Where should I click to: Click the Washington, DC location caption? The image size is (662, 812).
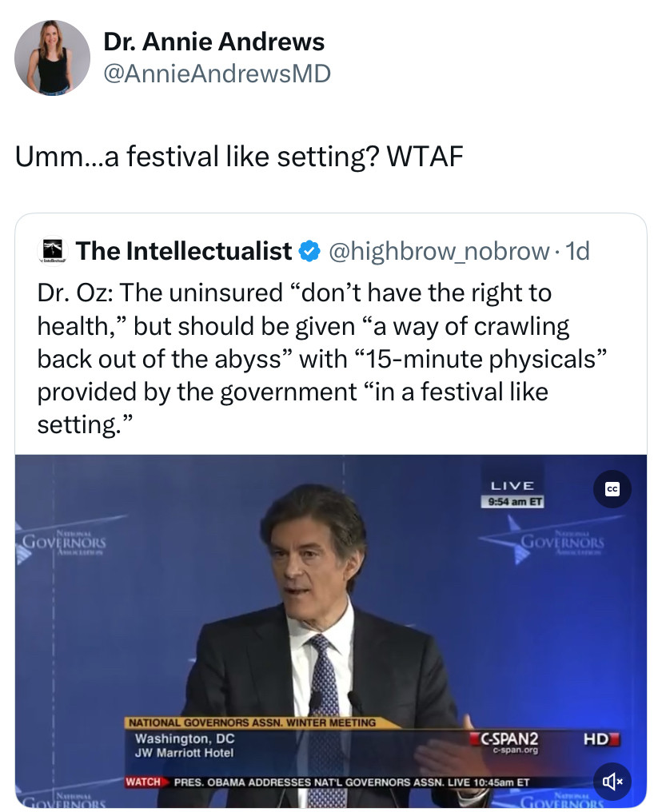(185, 738)
